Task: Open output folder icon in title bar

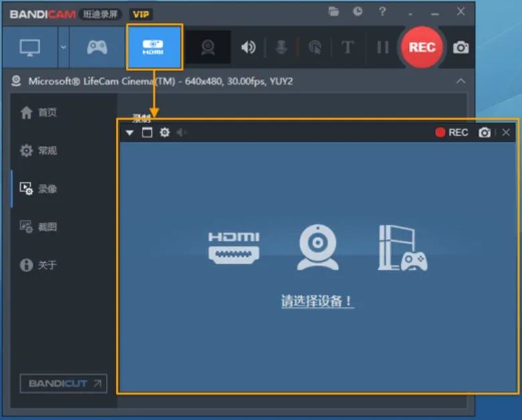Action: click(335, 11)
